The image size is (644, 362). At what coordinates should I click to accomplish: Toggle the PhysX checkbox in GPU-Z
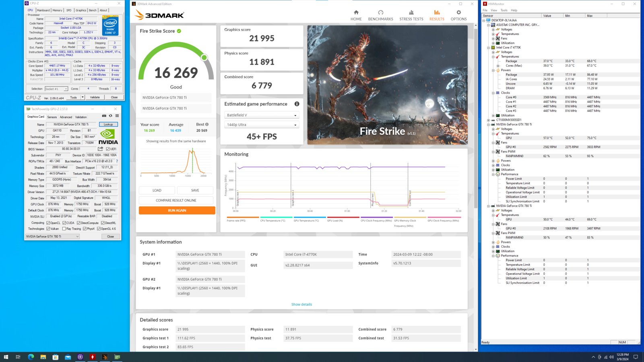pos(85,228)
